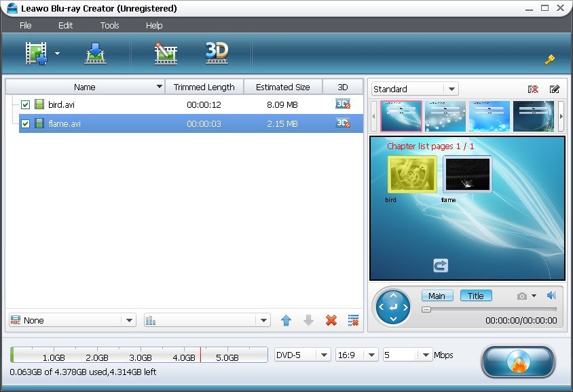Click the Name column header
Screen dimensions: 573x392
(85, 87)
